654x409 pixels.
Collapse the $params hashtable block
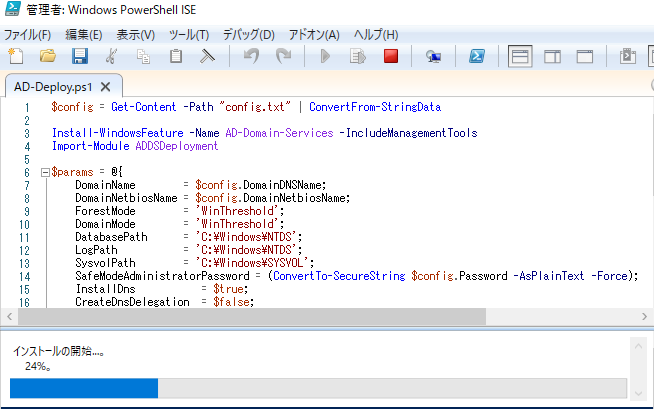coord(45,172)
